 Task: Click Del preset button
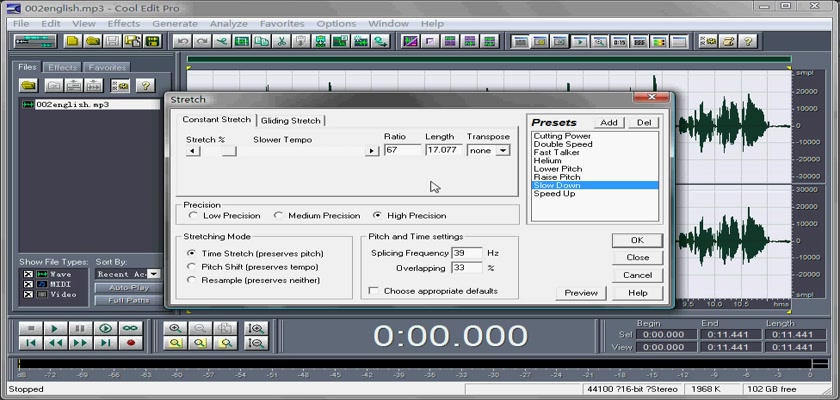pyautogui.click(x=643, y=123)
